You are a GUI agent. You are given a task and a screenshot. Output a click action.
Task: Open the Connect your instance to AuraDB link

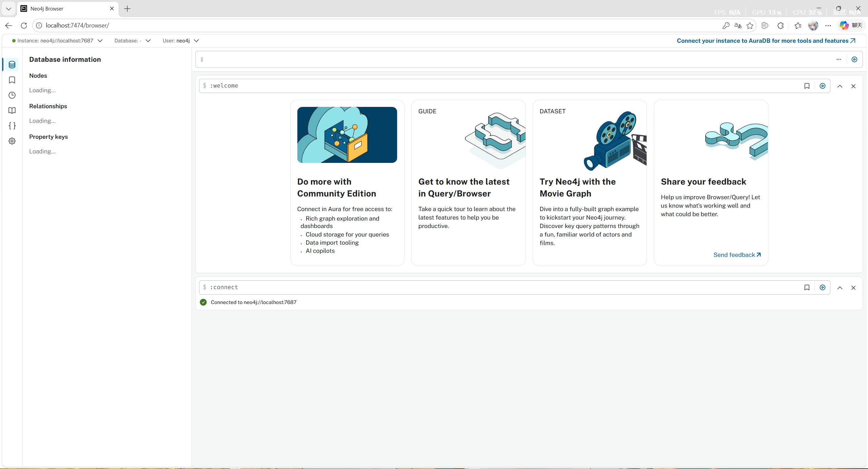(x=766, y=41)
